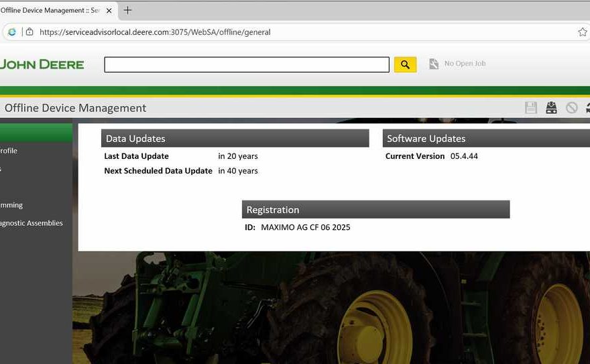Close the Offline Device Management tab

point(109,11)
